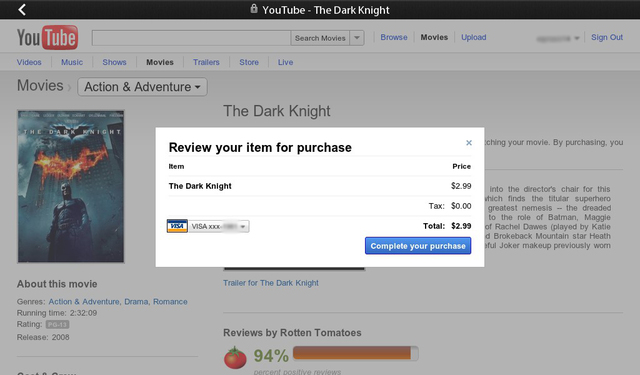Select Movies in the top header
640x375 pixels.
point(434,37)
